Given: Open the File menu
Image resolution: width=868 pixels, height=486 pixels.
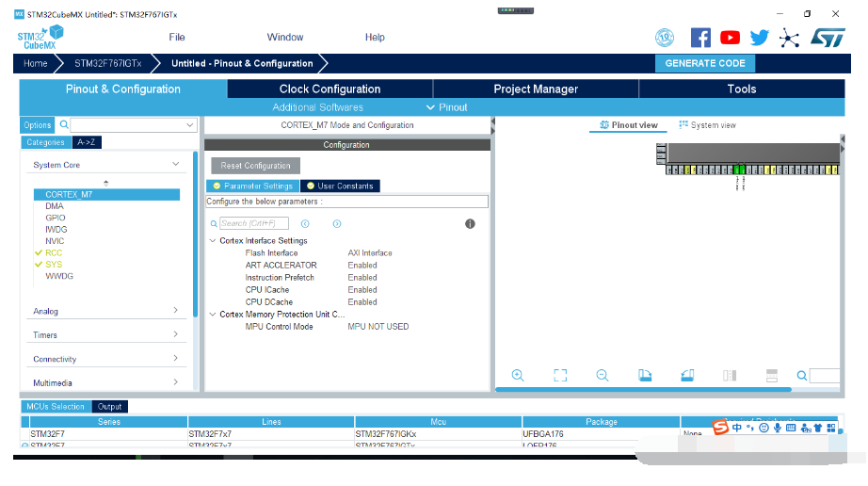Looking at the screenshot, I should tap(177, 37).
